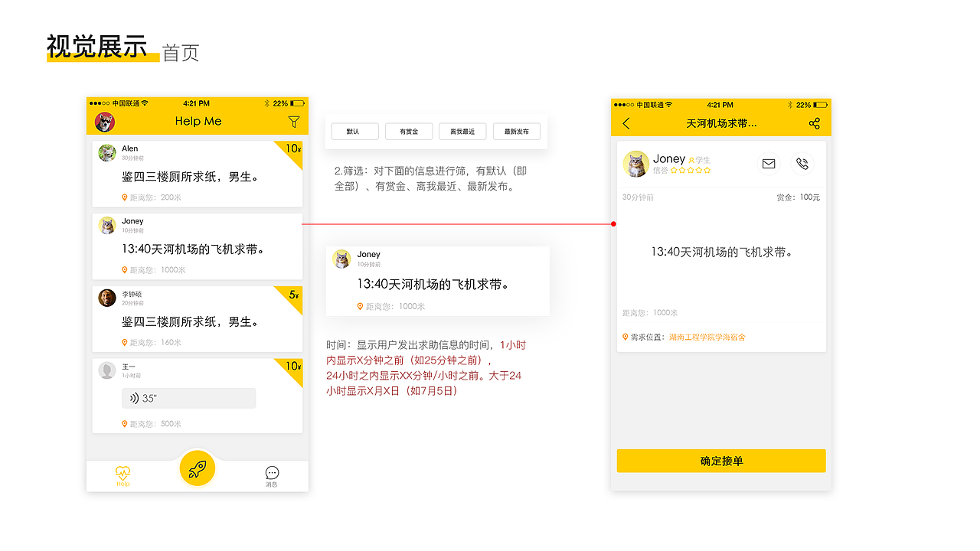Click 王一's grey placeholder avatar
The width and height of the screenshot is (980, 551).
coord(107,370)
